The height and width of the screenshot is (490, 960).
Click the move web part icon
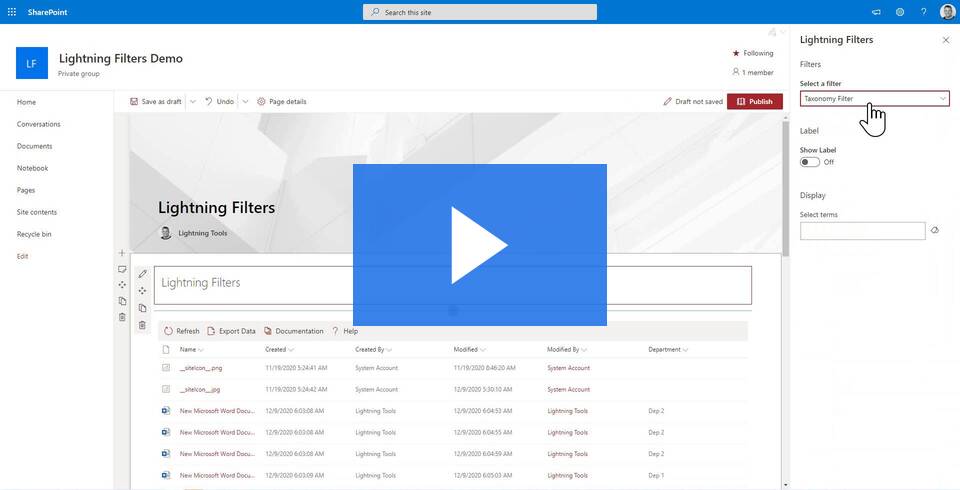point(142,291)
